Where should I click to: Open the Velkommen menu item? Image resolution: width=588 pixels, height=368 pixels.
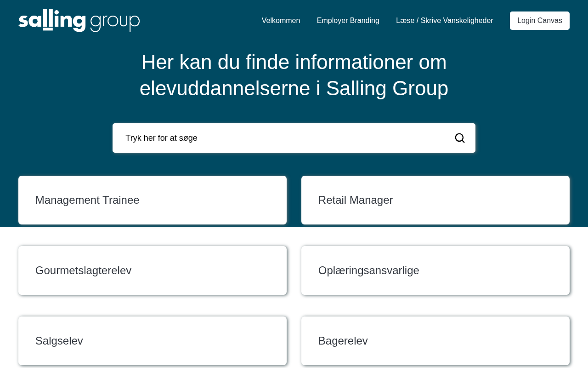pos(281,21)
